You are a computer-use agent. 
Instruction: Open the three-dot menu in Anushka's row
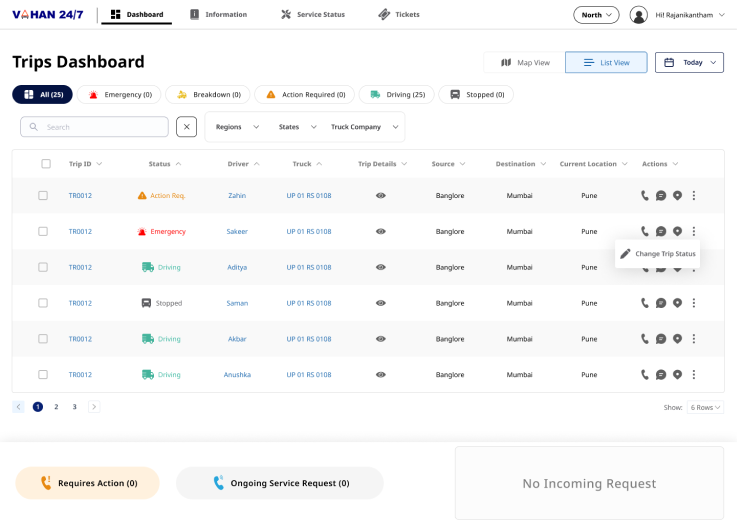tap(694, 375)
